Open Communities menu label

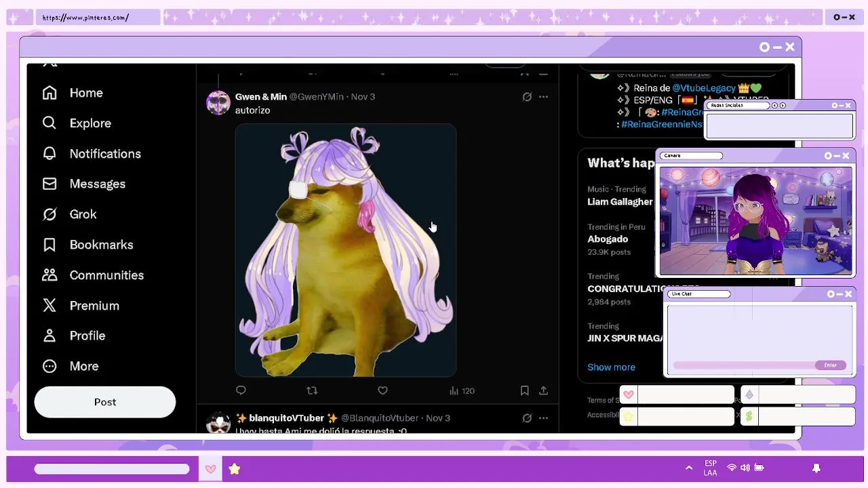pyautogui.click(x=106, y=275)
